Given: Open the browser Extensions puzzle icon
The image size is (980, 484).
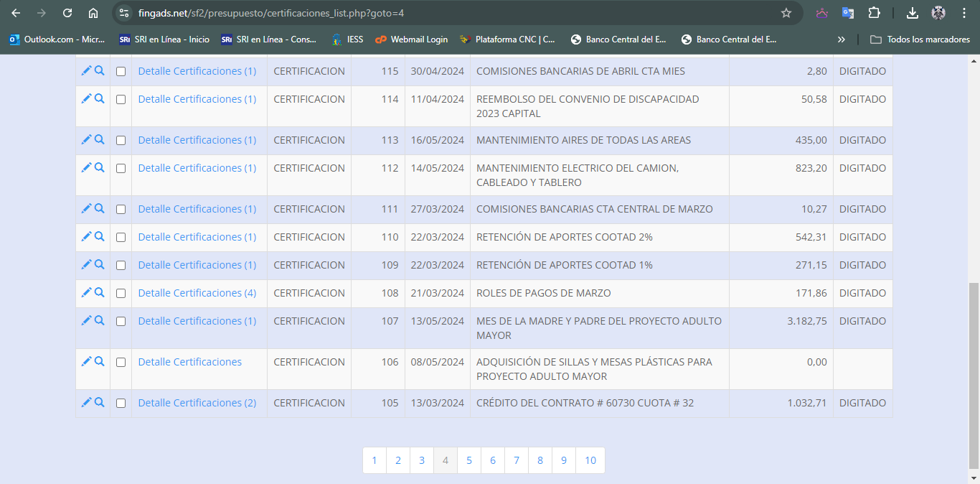Looking at the screenshot, I should coord(874,13).
